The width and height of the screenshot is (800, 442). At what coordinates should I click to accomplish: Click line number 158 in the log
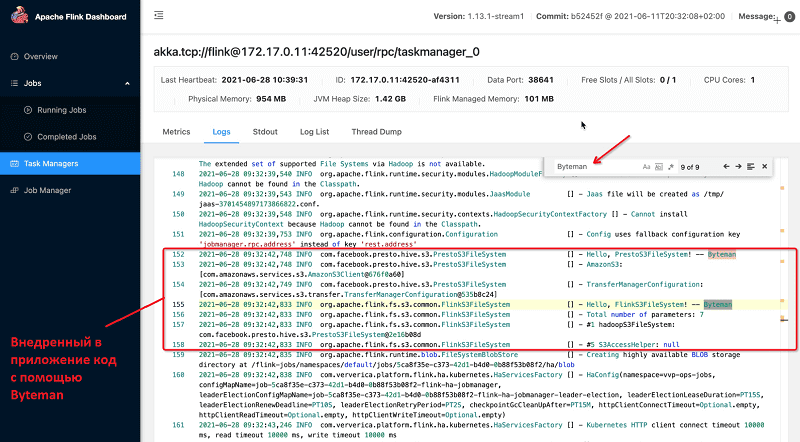(178, 345)
